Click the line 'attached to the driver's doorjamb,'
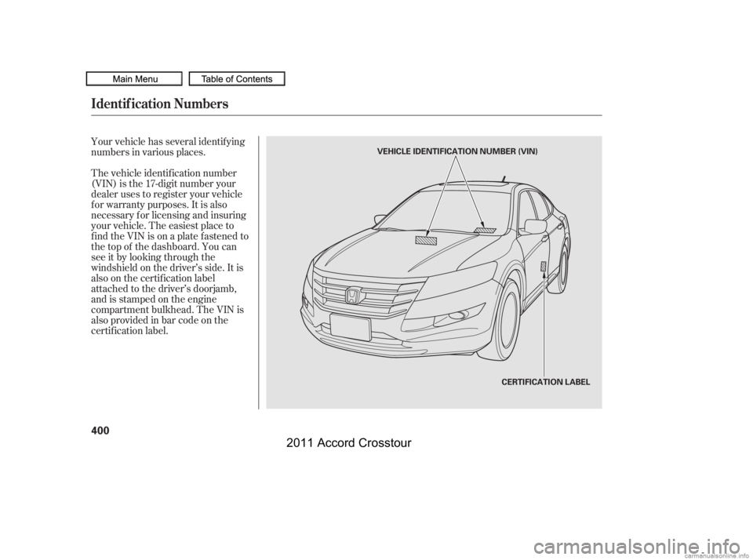 pos(163,289)
